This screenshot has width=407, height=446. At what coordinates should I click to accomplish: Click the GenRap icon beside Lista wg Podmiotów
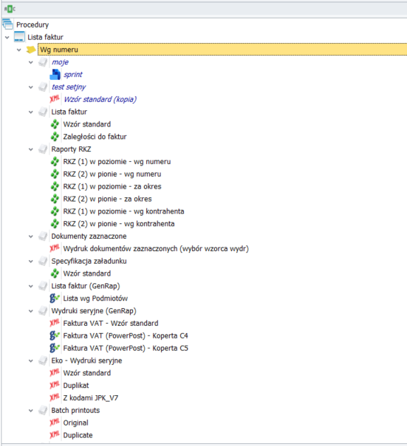55,298
